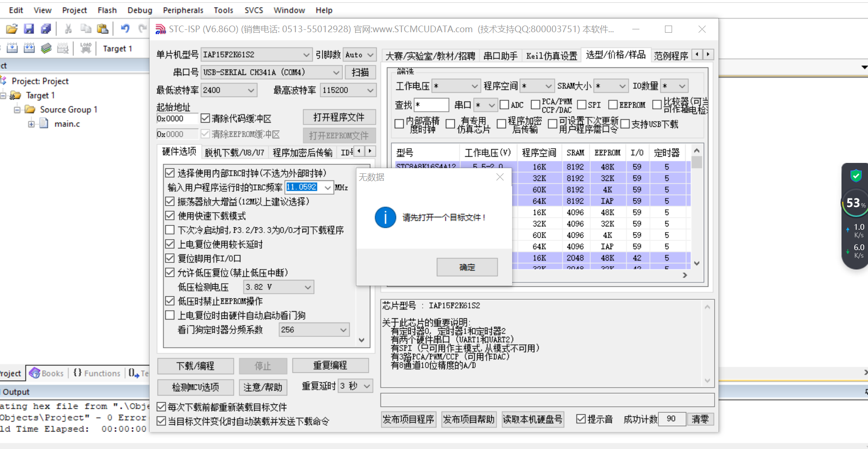Click the Build target icon in Keil
This screenshot has height=449, width=868.
(x=12, y=48)
